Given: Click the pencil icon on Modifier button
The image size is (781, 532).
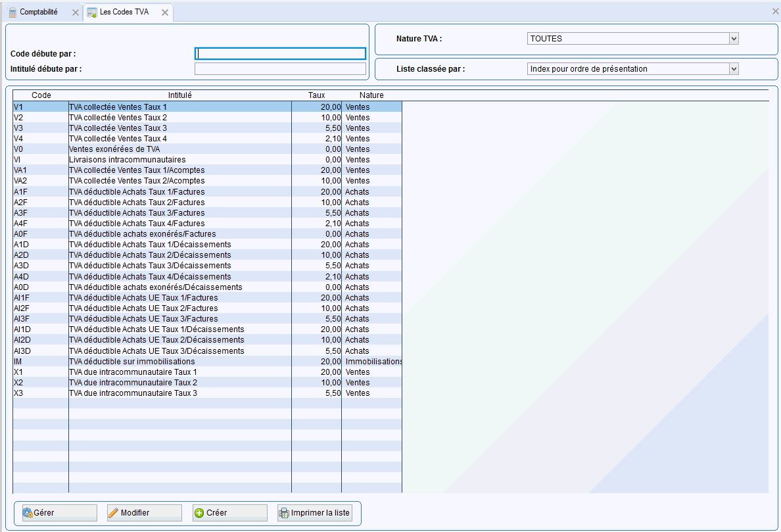Looking at the screenshot, I should 114,512.
